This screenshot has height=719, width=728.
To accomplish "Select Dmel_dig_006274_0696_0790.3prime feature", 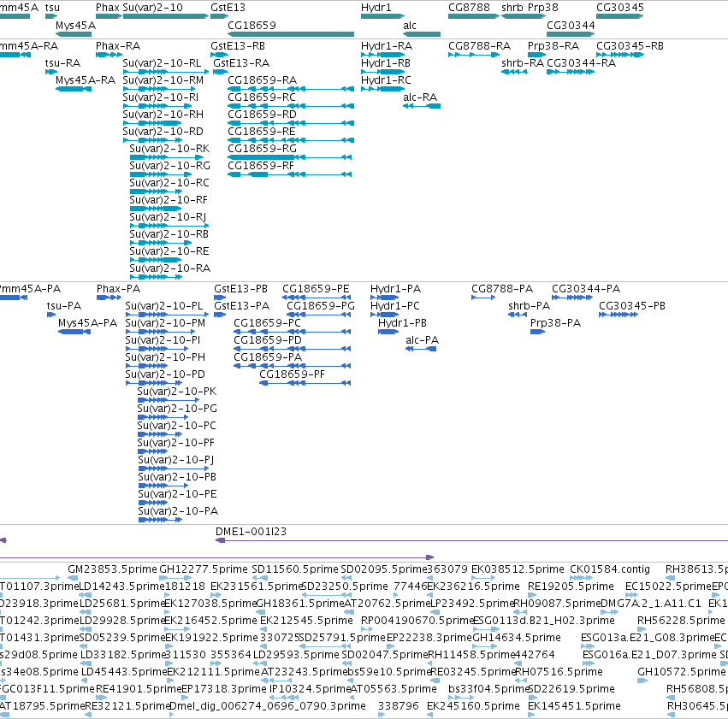I will 268,706.
